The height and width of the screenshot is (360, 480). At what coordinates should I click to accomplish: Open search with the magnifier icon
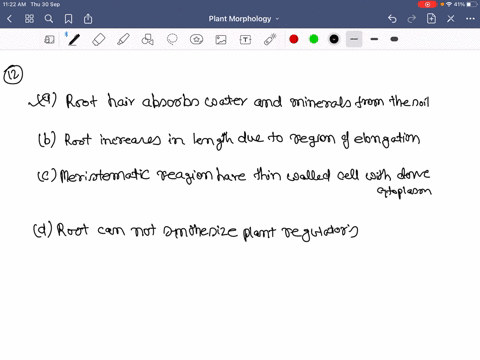coord(49,19)
